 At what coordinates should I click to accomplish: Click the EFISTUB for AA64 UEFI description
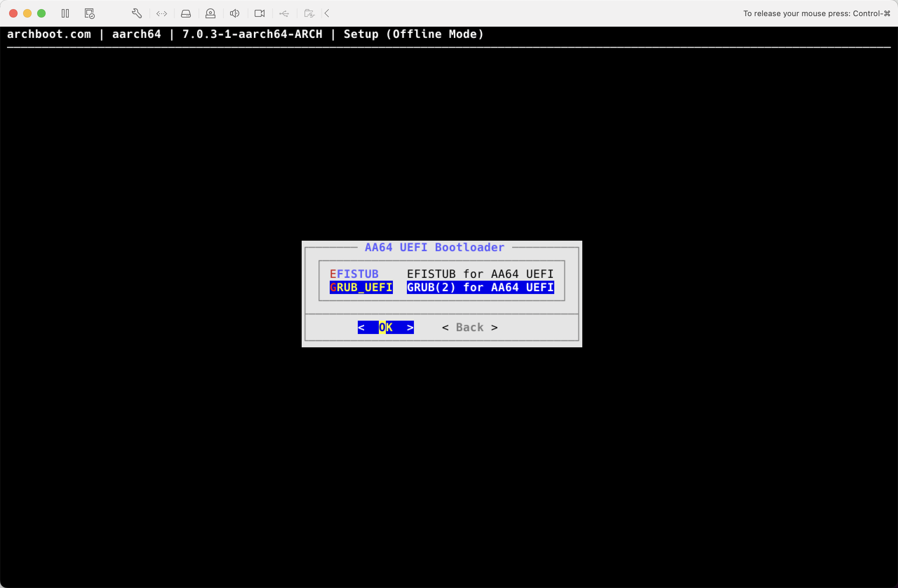click(x=480, y=274)
